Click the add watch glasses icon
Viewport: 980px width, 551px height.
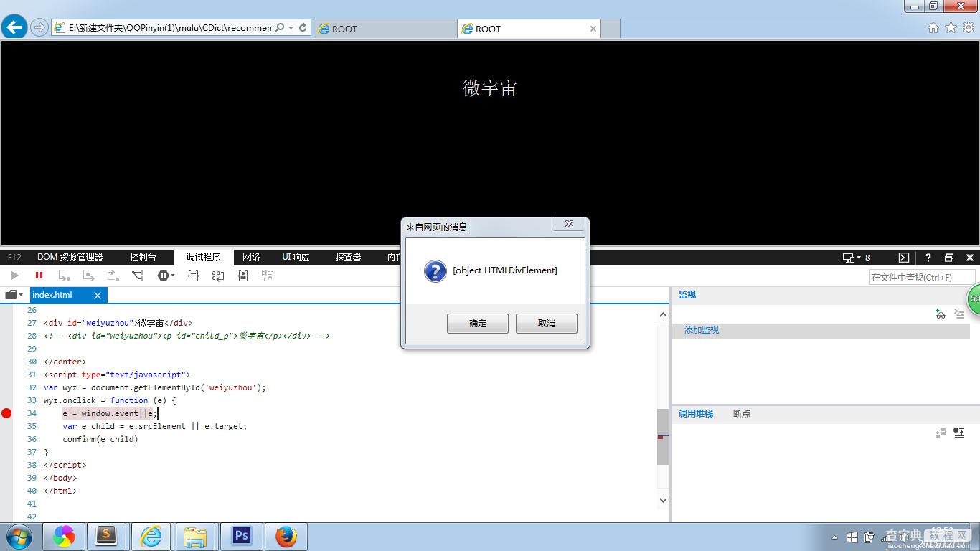(x=941, y=314)
